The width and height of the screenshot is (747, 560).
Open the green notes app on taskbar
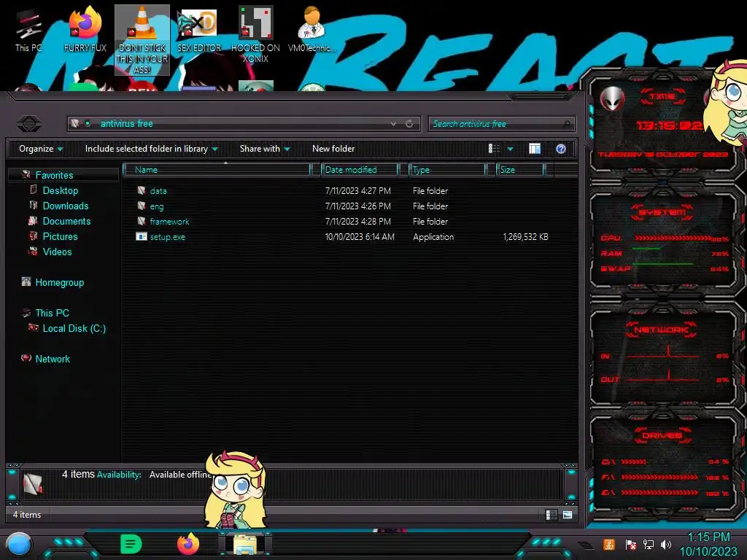tap(131, 544)
